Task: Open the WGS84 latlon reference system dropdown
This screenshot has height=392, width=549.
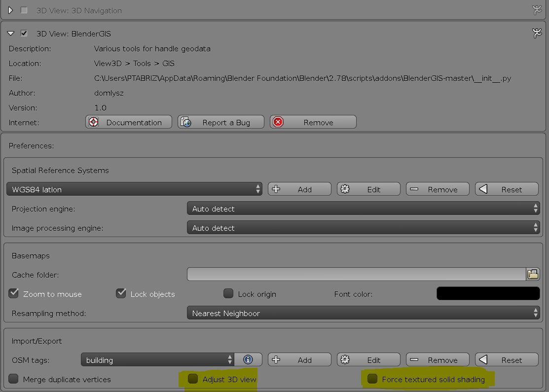Action: (135, 189)
